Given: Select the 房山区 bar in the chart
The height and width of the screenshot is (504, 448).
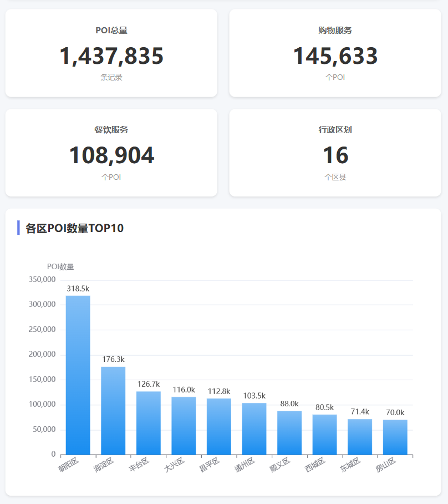Looking at the screenshot, I should pyautogui.click(x=395, y=437).
